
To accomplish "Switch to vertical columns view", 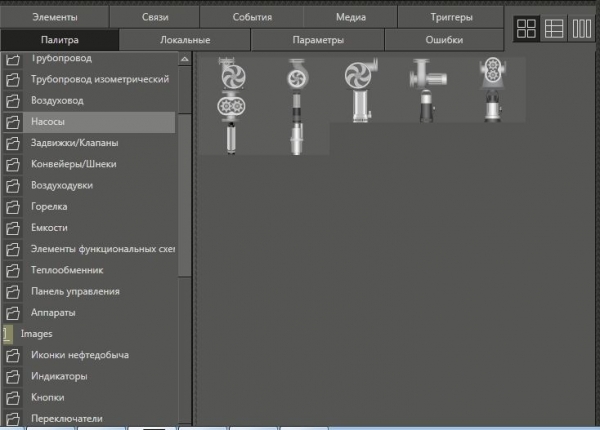I will pyautogui.click(x=581, y=29).
